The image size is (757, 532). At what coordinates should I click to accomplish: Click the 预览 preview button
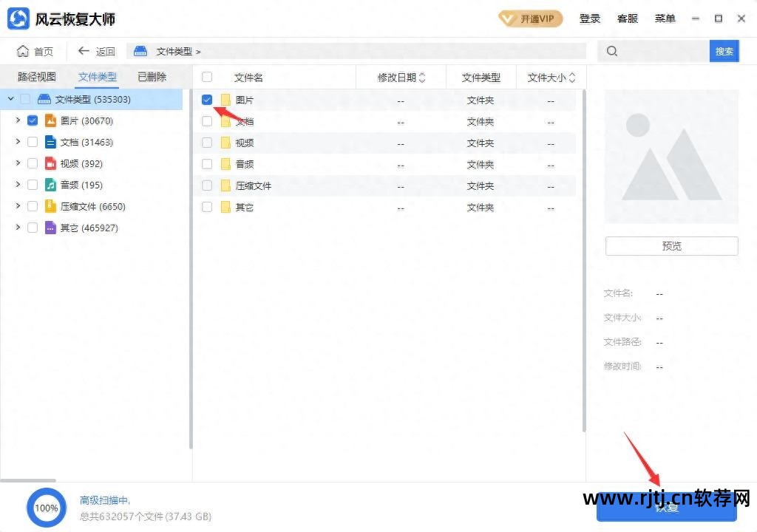pyautogui.click(x=671, y=246)
